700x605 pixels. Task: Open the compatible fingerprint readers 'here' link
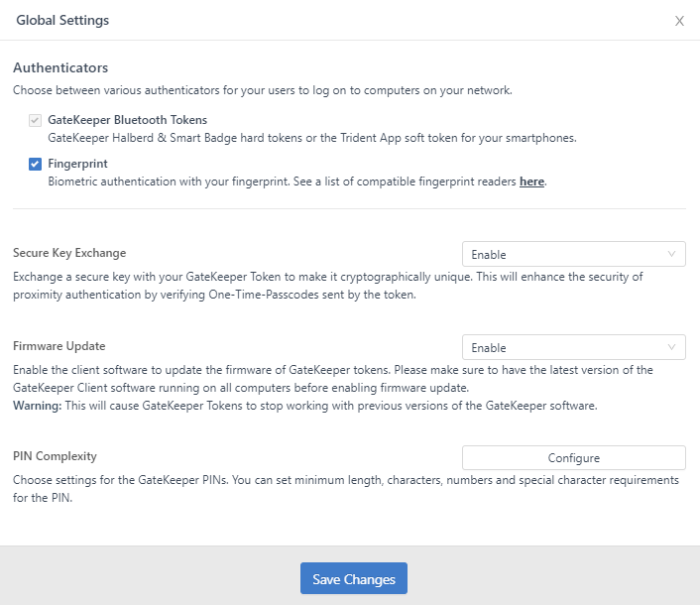[x=531, y=181]
